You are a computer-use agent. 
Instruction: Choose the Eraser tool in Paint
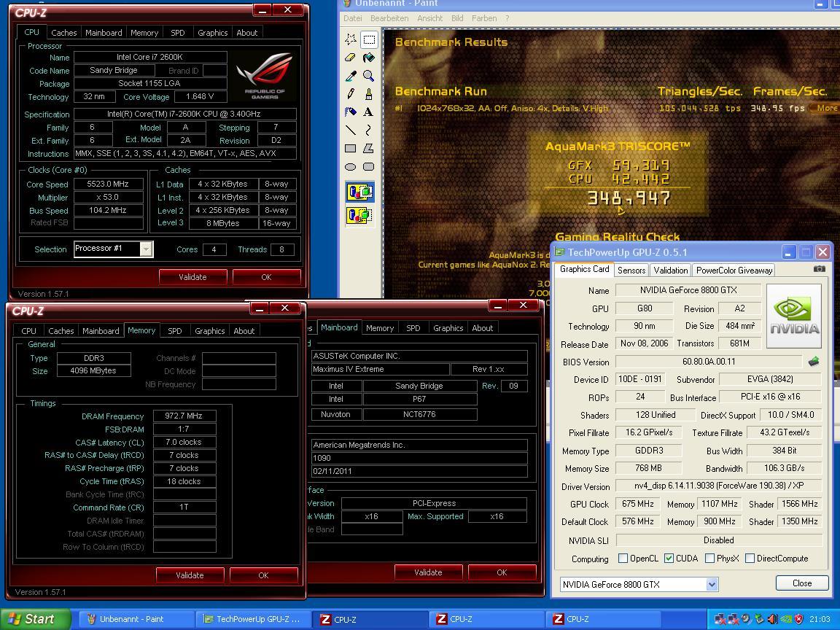[350, 58]
